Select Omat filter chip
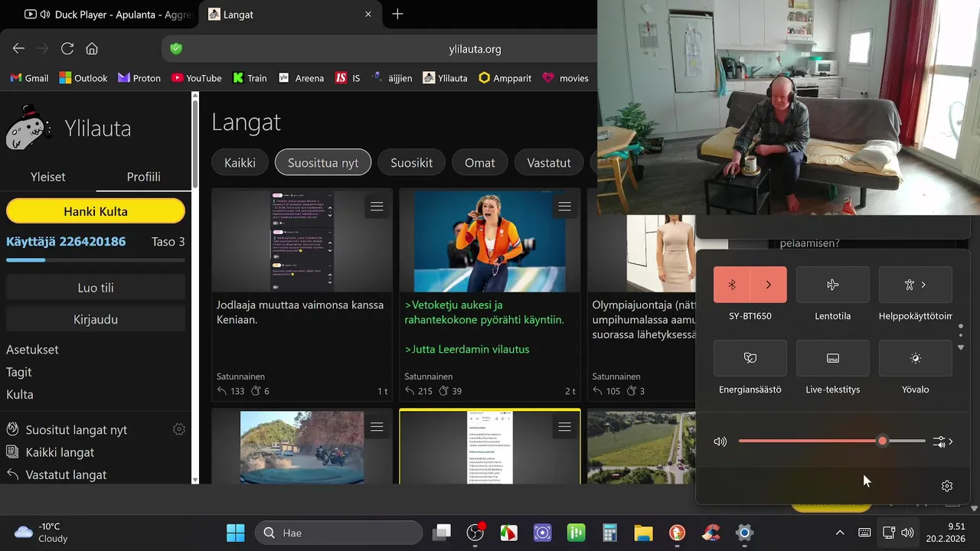Screen dimensions: 980x551 480,162
